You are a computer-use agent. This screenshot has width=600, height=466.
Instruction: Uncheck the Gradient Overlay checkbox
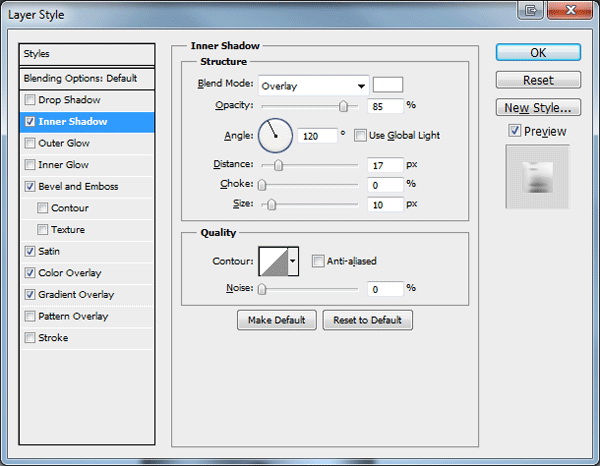pyautogui.click(x=30, y=295)
